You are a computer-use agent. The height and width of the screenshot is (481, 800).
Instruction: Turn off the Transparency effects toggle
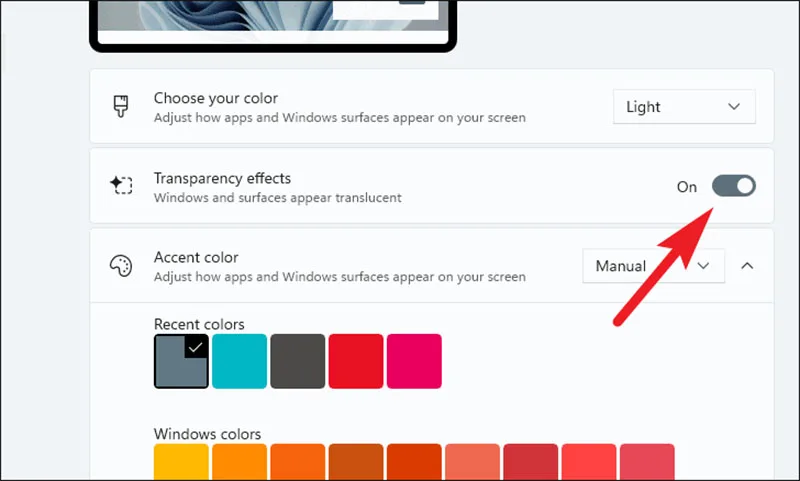[x=734, y=186]
